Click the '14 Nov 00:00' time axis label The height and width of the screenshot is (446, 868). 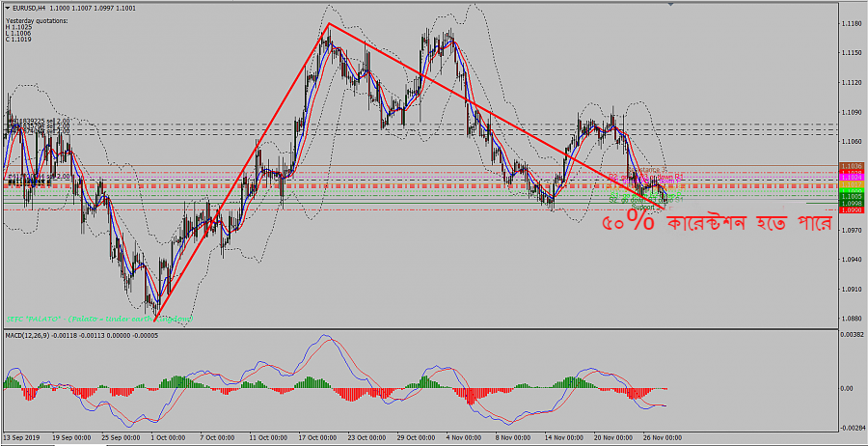point(562,436)
